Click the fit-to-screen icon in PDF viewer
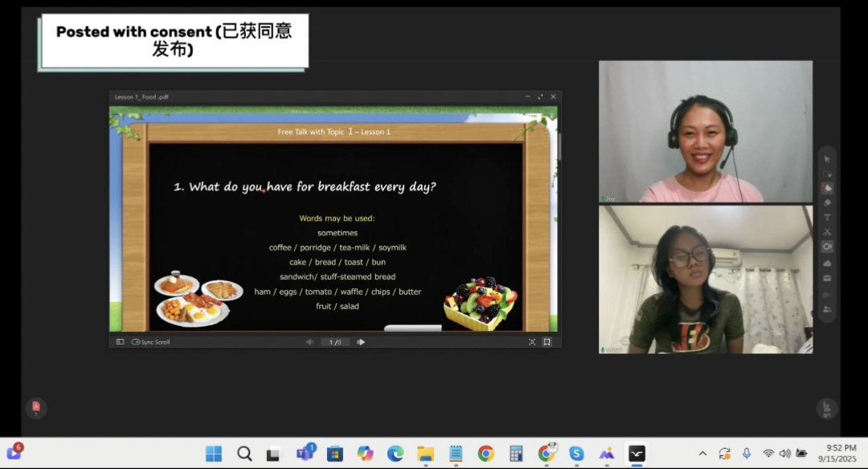The image size is (868, 469). pyautogui.click(x=532, y=342)
